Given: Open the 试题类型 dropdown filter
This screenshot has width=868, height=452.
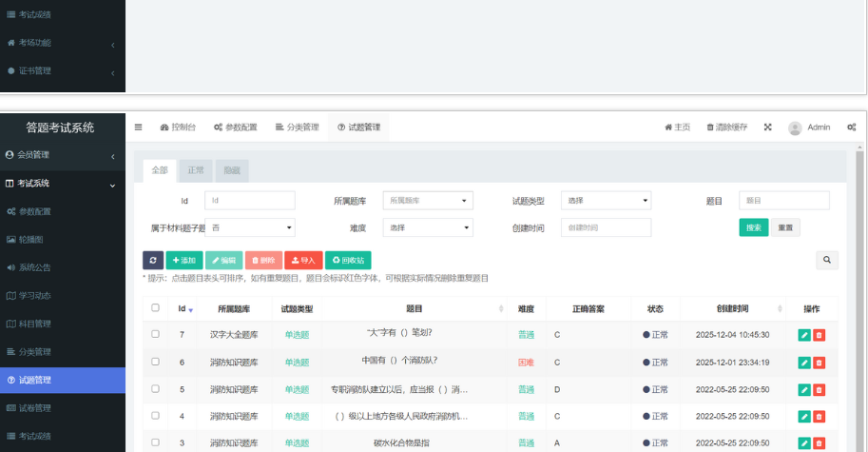Looking at the screenshot, I should [607, 201].
